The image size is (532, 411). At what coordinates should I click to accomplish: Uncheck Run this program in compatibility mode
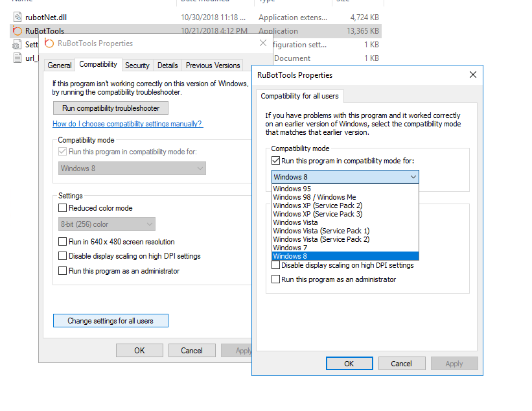tap(276, 161)
